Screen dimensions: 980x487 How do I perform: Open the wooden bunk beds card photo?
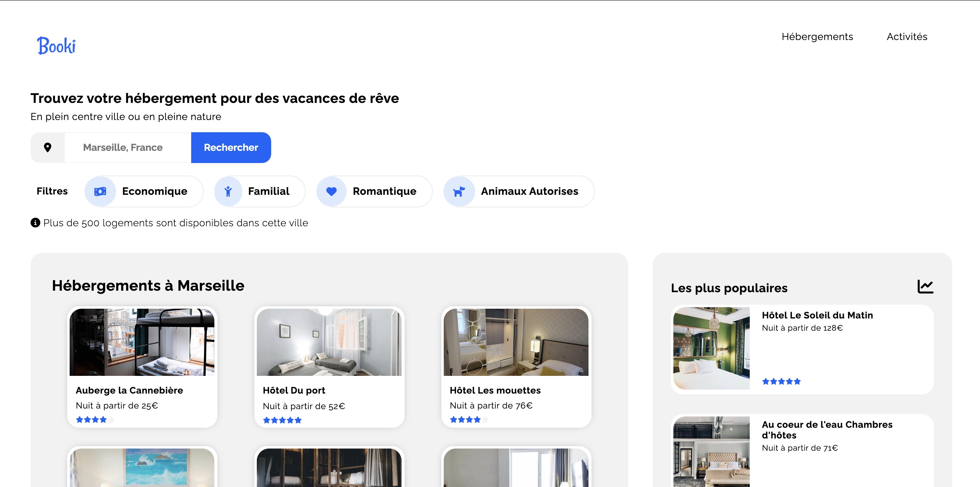click(329, 467)
